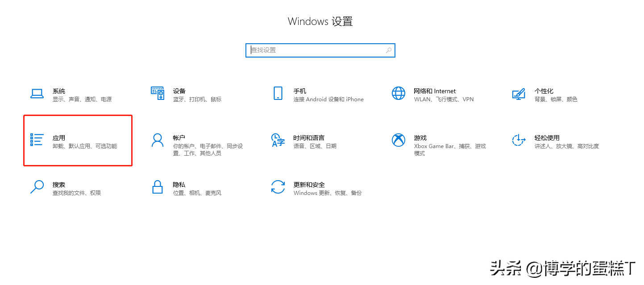This screenshot has width=644, height=285.
Task: Focus the 查找设置 search field
Action: coord(320,50)
